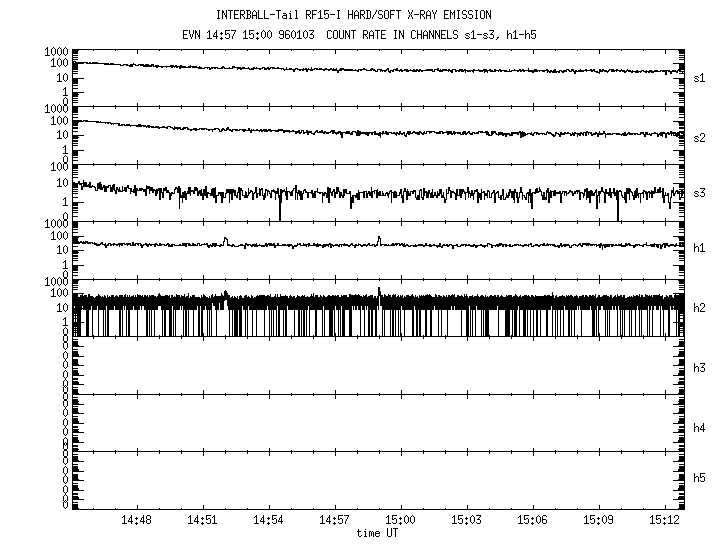Select the 14:57 time axis label
Screen dimensions: 720x550
click(334, 521)
